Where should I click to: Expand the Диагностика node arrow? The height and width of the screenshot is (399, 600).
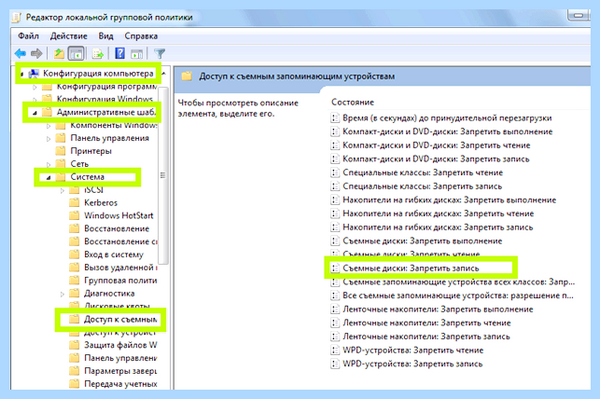tap(62, 294)
